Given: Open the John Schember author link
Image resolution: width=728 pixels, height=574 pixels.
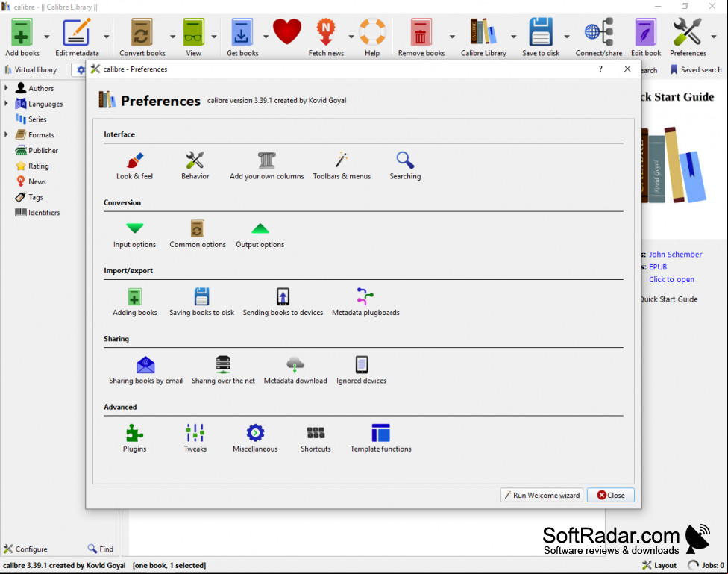Looking at the screenshot, I should point(675,255).
